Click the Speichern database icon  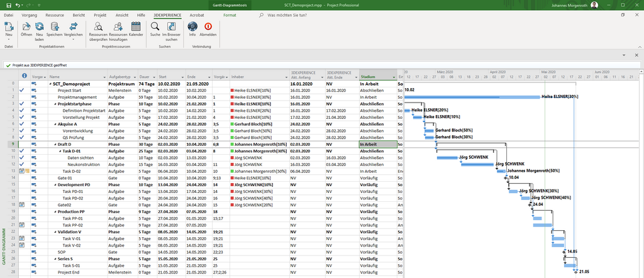(x=54, y=26)
